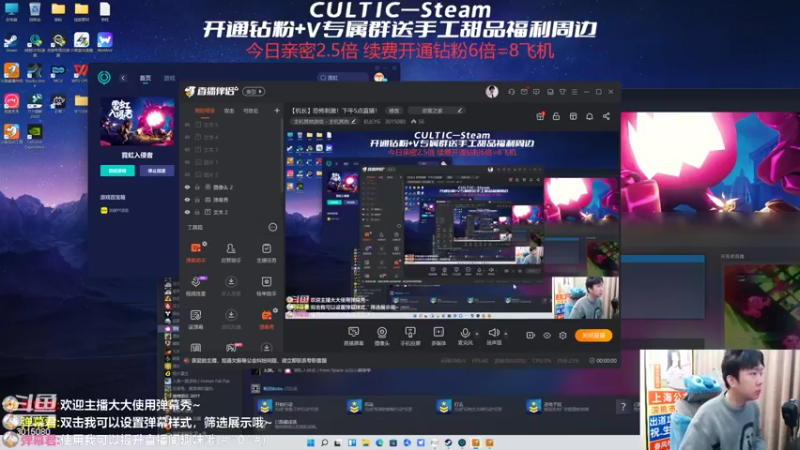The image size is (800, 450).
Task: Mute the 扬声器 speaker icon
Action: click(493, 333)
